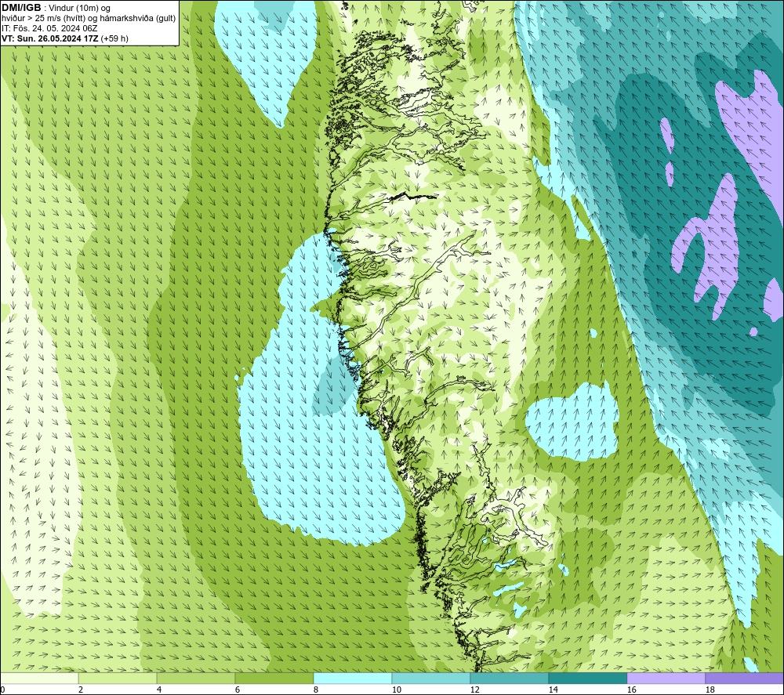784x695 pixels.
Task: Click the legend scale label '10'
Action: pyautogui.click(x=396, y=690)
